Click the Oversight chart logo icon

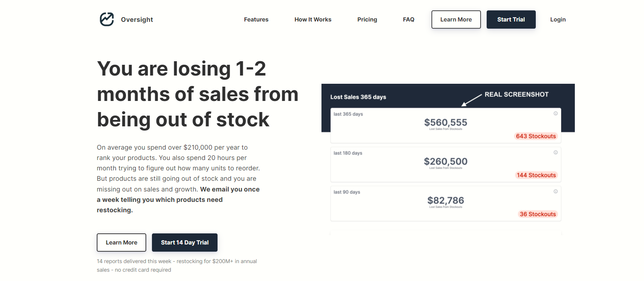(106, 19)
